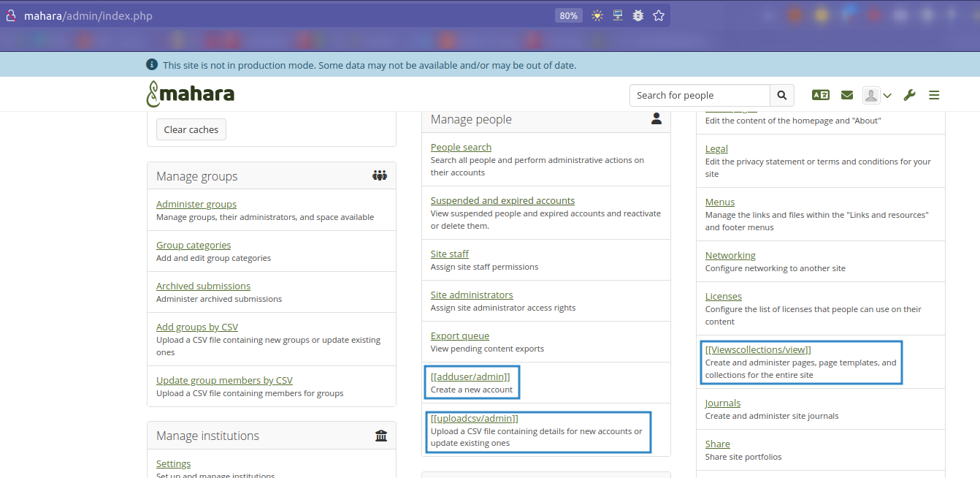Open the Viewscollections/view link

pyautogui.click(x=758, y=349)
